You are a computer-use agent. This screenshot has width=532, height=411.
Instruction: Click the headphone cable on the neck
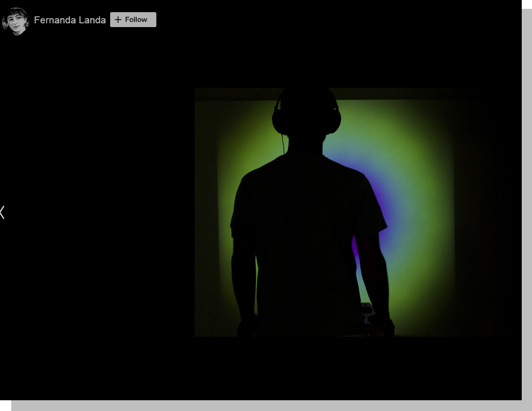tap(283, 144)
